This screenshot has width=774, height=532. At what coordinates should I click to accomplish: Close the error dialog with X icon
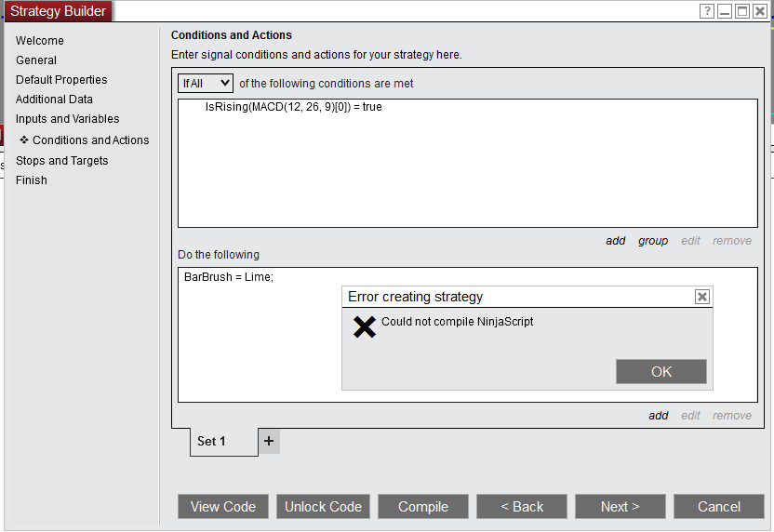702,297
